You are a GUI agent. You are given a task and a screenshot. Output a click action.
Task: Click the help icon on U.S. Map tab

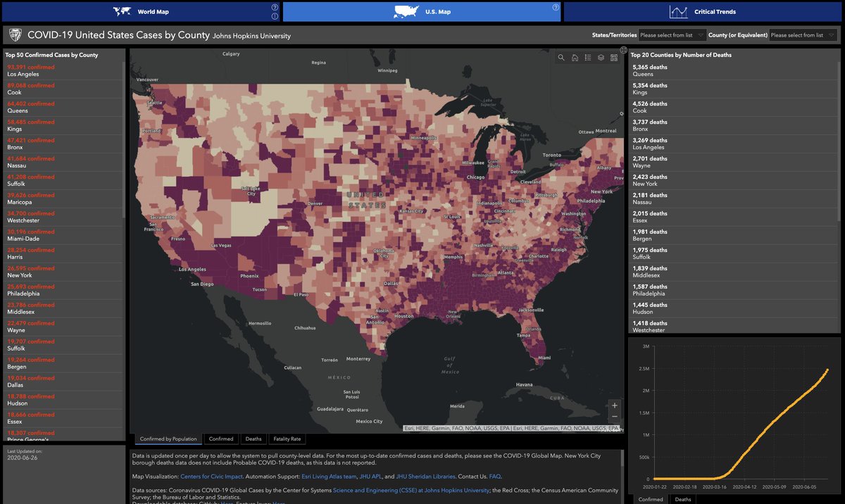pyautogui.click(x=556, y=8)
